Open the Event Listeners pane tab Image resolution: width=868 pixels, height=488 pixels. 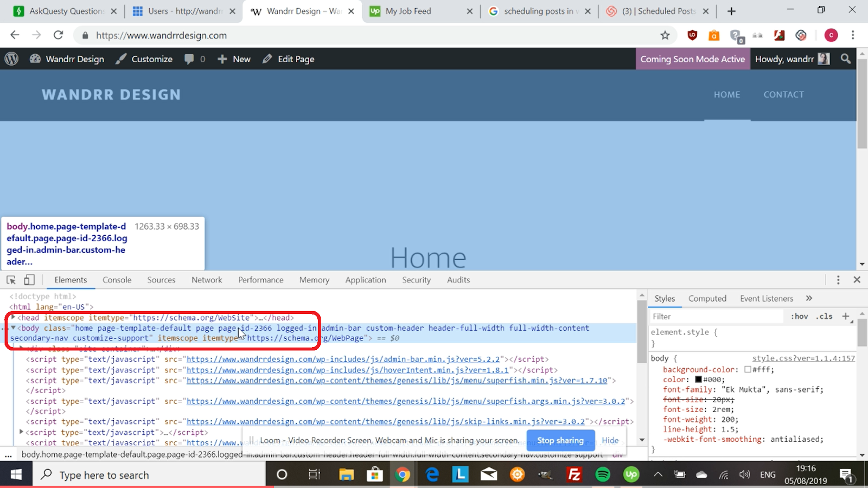point(766,298)
